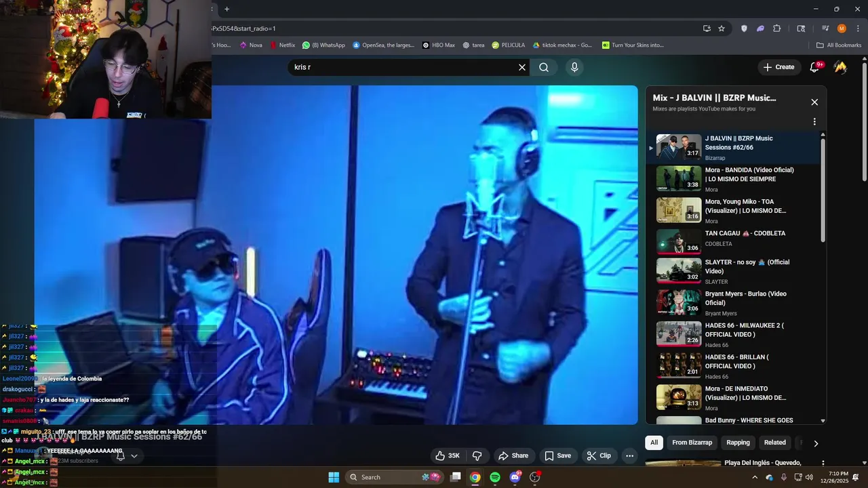Open Chrome three-dot menu
Viewport: 868px width, 488px height.
[856, 28]
